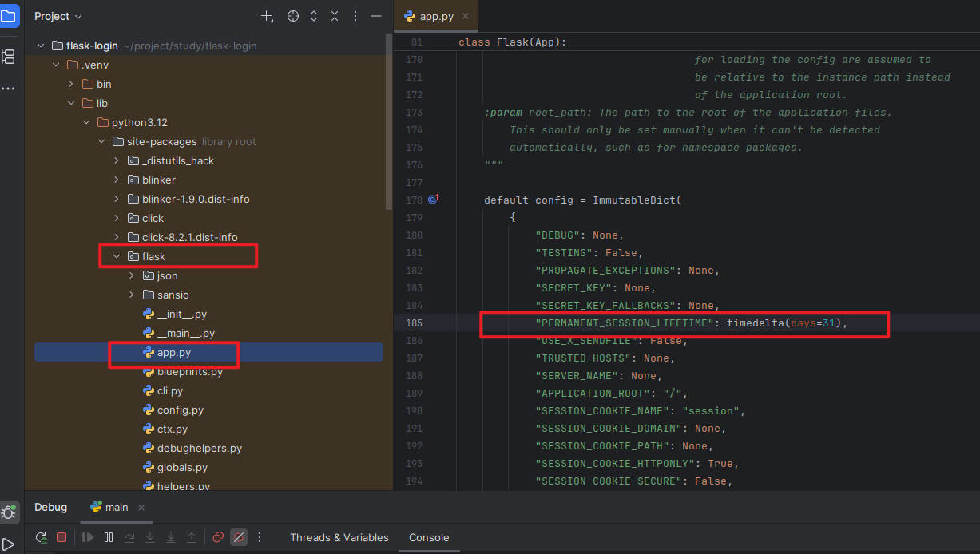Click the Step Over debugger button
Screen dimensions: 980x554
pos(129,537)
